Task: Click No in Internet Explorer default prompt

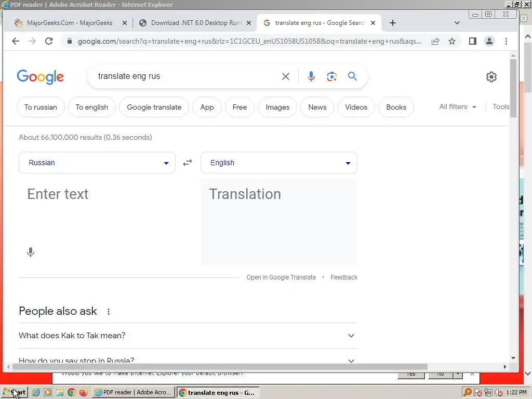Action: tap(441, 374)
